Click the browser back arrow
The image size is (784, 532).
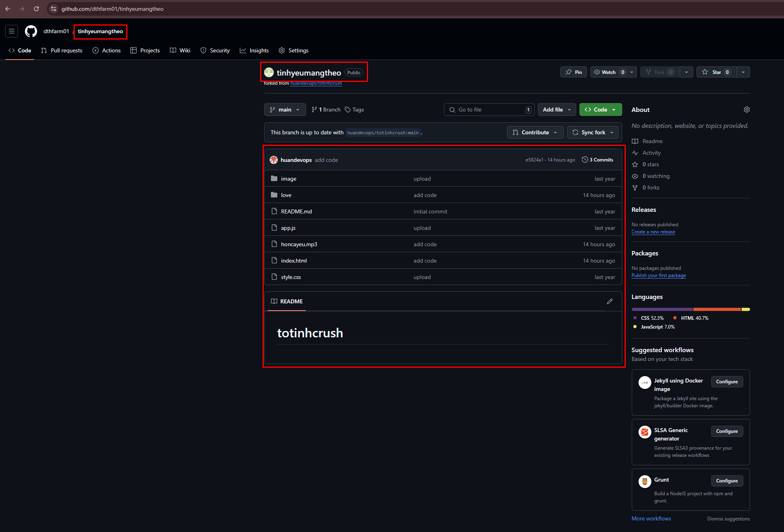click(x=8, y=9)
